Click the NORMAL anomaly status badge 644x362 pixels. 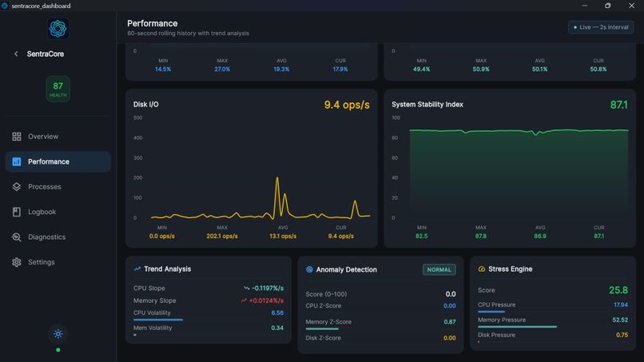click(439, 269)
